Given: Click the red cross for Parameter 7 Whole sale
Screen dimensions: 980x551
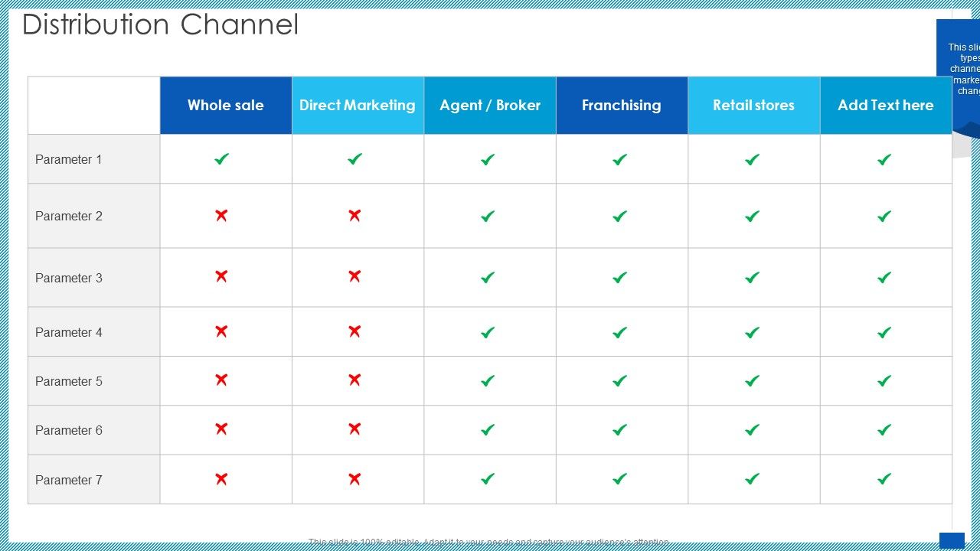Looking at the screenshot, I should (x=221, y=479).
